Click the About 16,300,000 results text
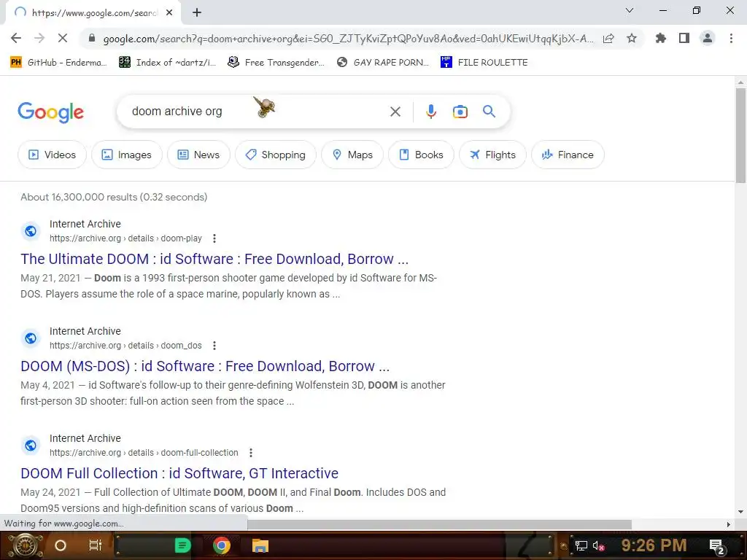The height and width of the screenshot is (560, 747). click(114, 197)
